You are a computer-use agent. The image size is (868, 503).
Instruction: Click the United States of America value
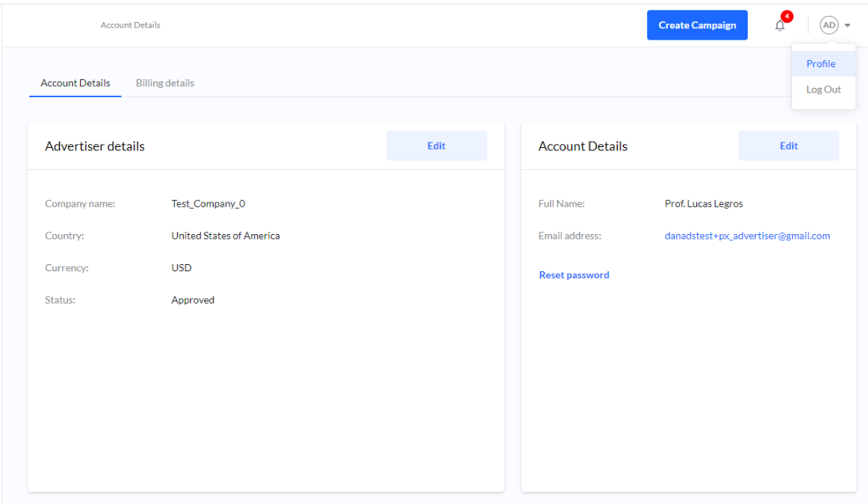coord(226,236)
